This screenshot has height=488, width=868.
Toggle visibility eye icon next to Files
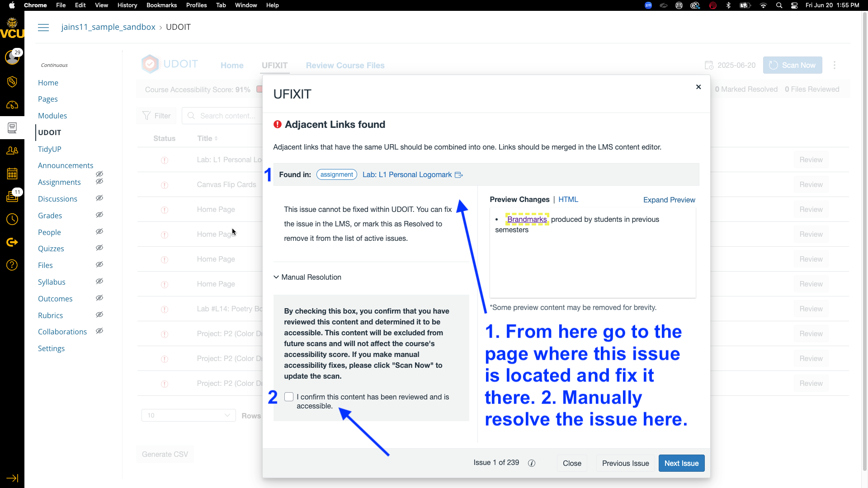[x=99, y=264]
